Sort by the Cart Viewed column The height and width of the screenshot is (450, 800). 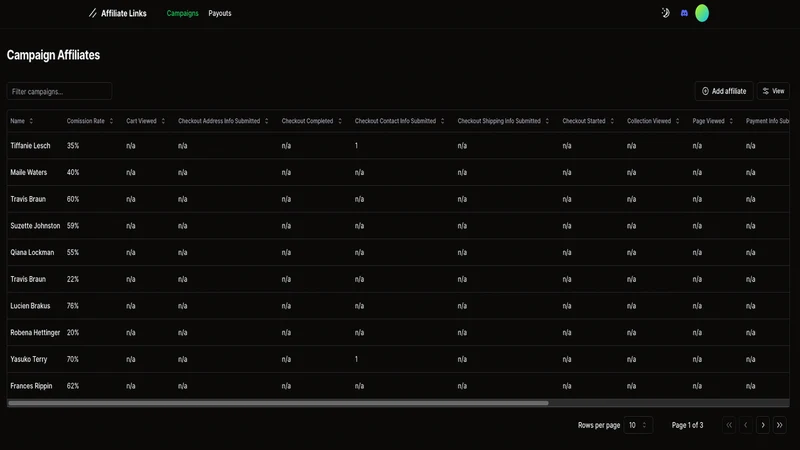click(x=145, y=121)
